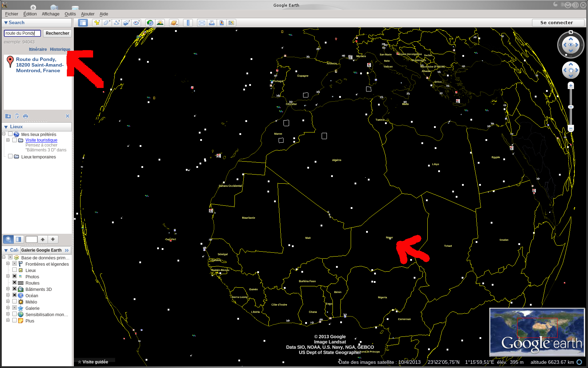The width and height of the screenshot is (588, 368).
Task: Collapse the Lieux panel triangle
Action: pyautogui.click(x=6, y=127)
